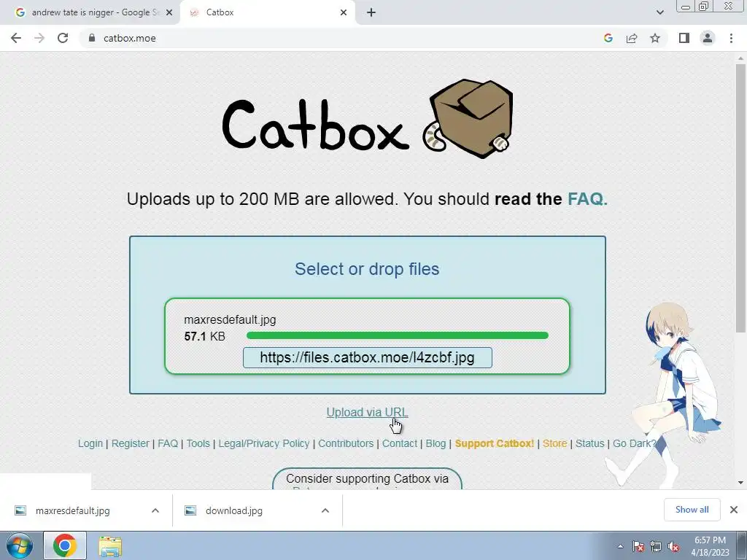Close the Catbox tab

(x=344, y=12)
